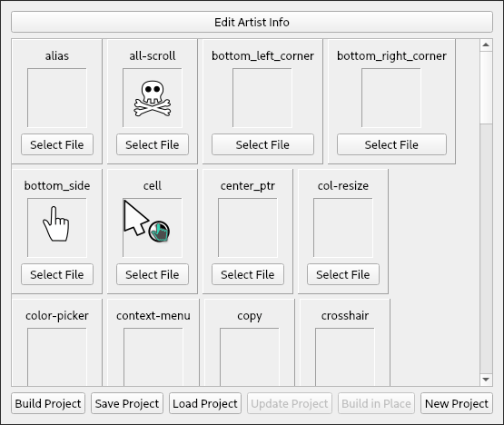Open the Edit Artist Info dialog
504x425 pixels.
(252, 22)
